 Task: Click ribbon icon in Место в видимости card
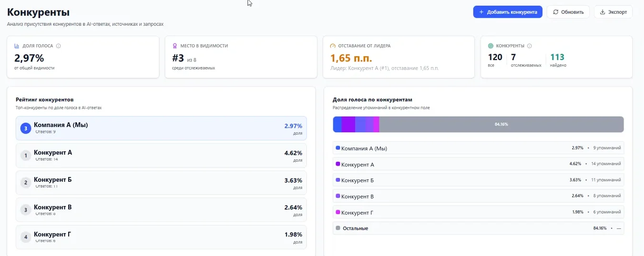pyautogui.click(x=175, y=46)
